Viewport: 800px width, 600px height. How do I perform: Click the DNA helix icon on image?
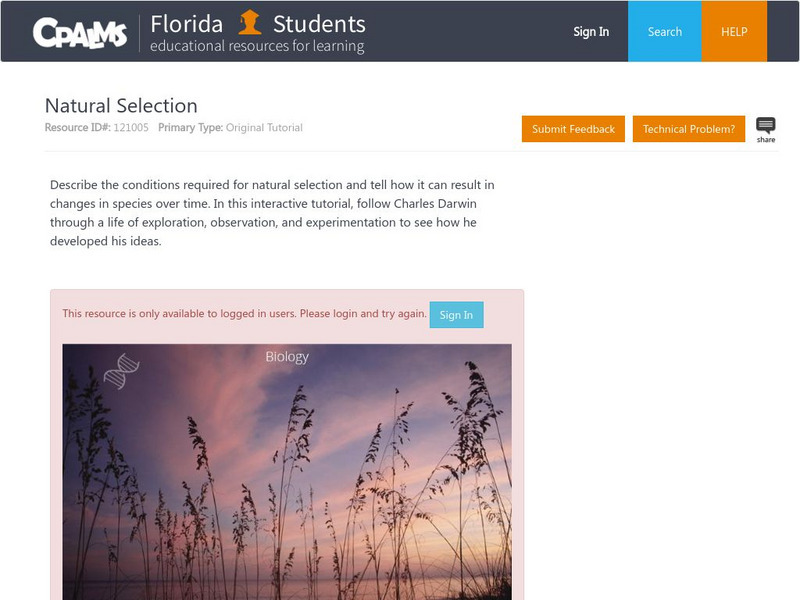121,371
